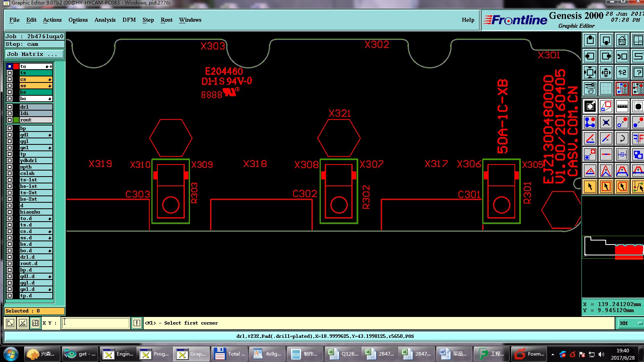The height and width of the screenshot is (362, 644).
Task: Expand the DFM menu
Action: point(129,20)
